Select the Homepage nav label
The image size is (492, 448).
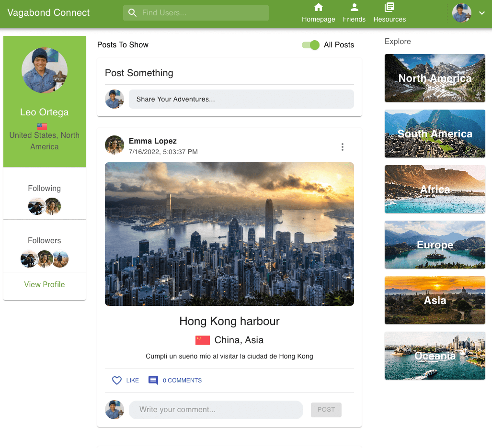click(319, 20)
